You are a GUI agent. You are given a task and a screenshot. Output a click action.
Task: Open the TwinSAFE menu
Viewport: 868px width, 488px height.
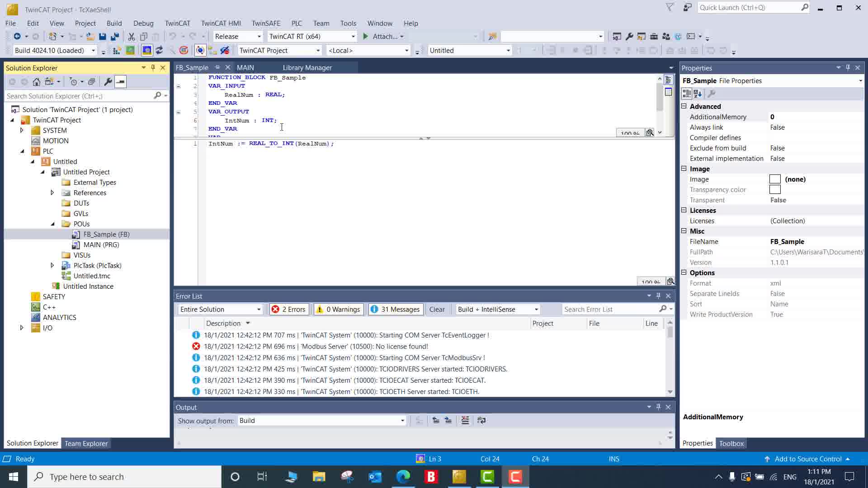(x=266, y=23)
